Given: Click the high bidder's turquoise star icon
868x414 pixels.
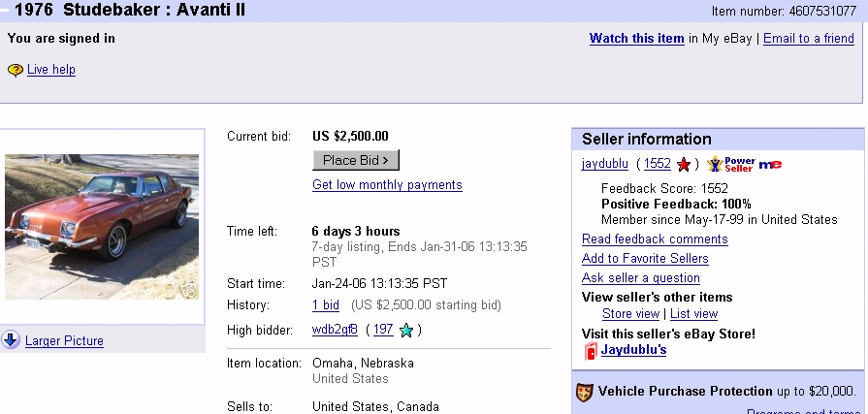Looking at the screenshot, I should pos(406,331).
